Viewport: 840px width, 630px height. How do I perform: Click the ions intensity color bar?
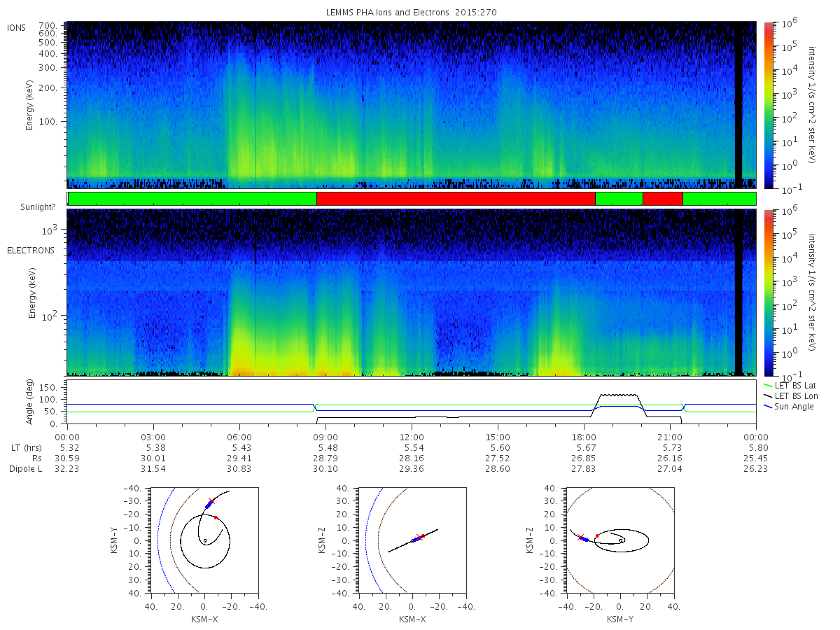point(768,106)
